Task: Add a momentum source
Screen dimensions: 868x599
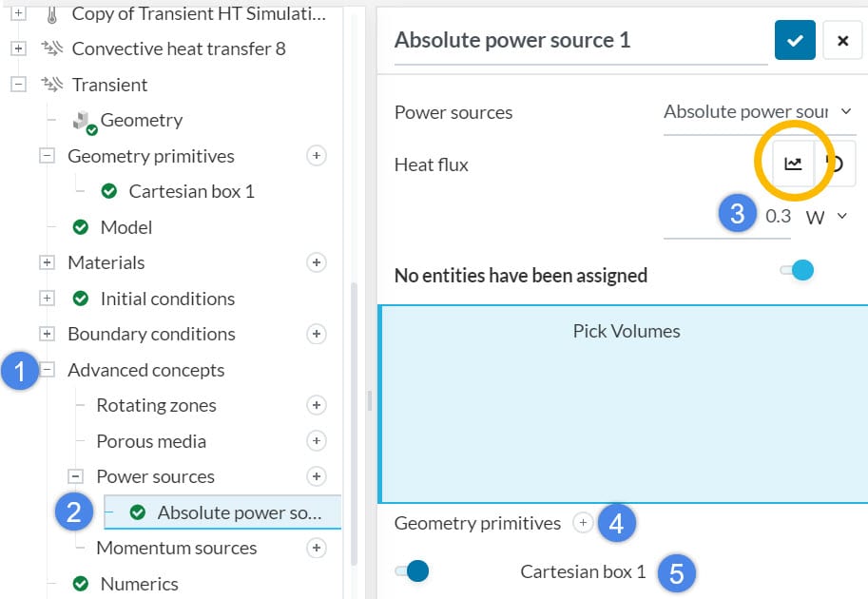Action: (317, 548)
